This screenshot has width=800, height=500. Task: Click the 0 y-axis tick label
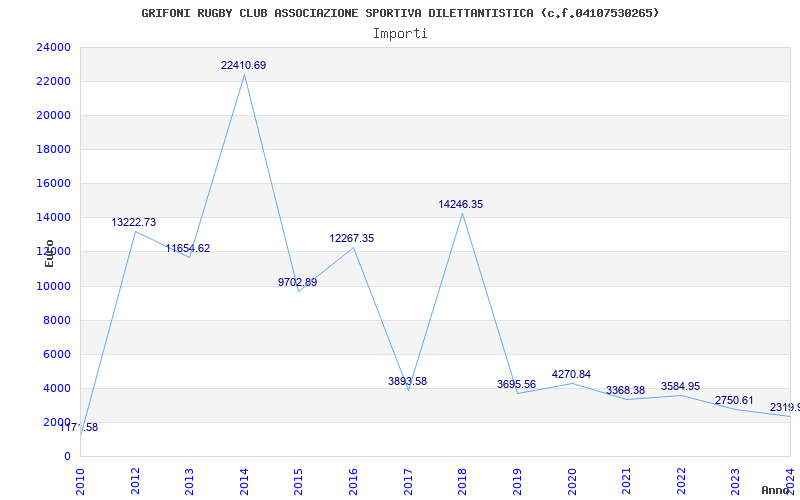(x=67, y=457)
